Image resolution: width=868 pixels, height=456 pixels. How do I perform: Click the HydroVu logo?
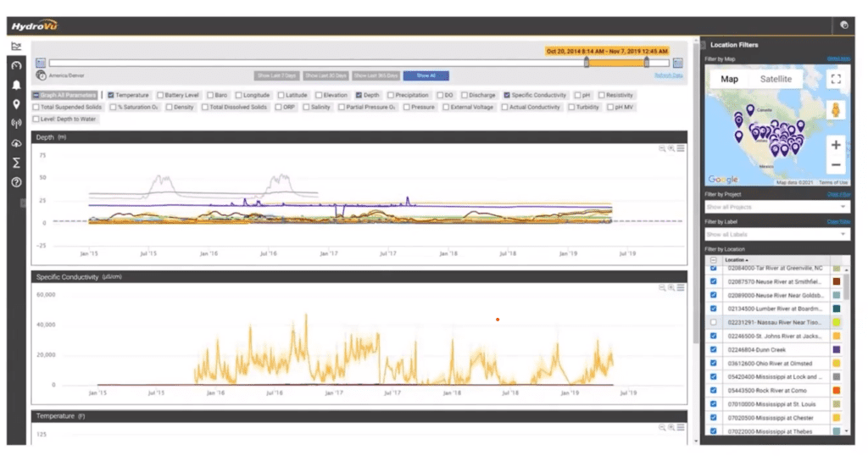34,26
